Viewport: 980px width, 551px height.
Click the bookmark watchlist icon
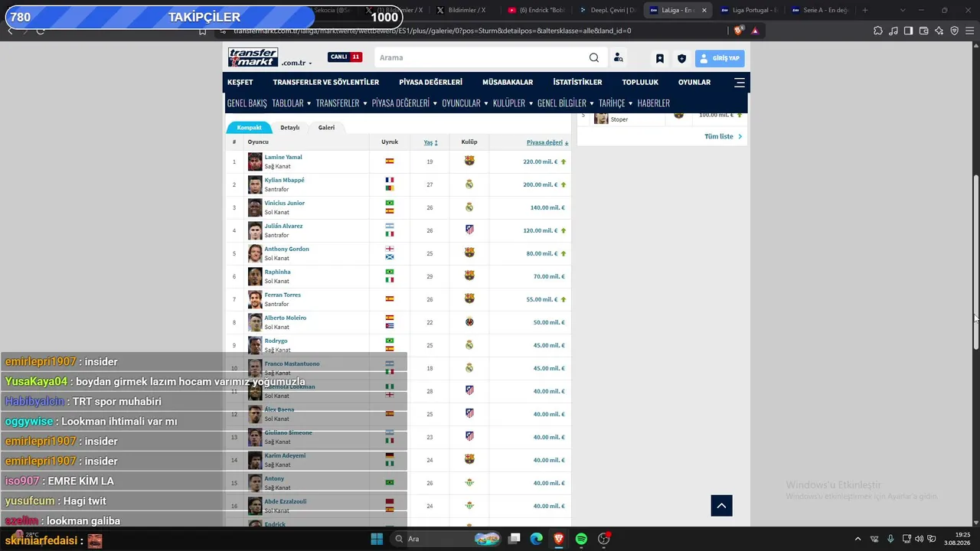pos(659,58)
